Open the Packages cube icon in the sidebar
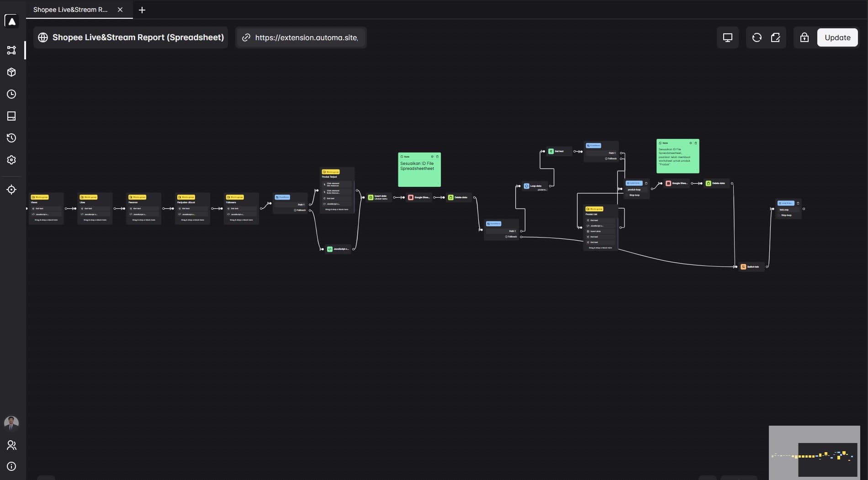The image size is (868, 480). click(x=11, y=72)
